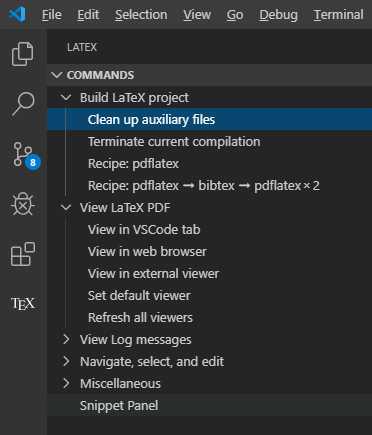Open the Terminal menu
372x435 pixels.
click(338, 15)
